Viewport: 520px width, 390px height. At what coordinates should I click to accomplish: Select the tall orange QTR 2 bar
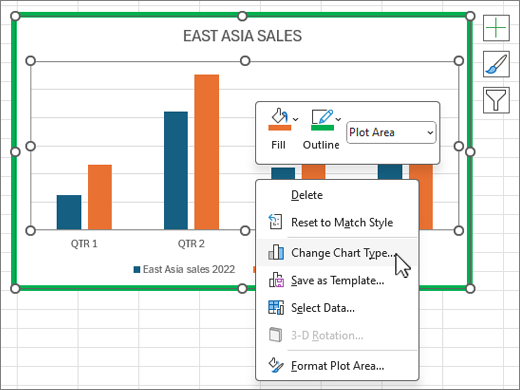point(207,152)
